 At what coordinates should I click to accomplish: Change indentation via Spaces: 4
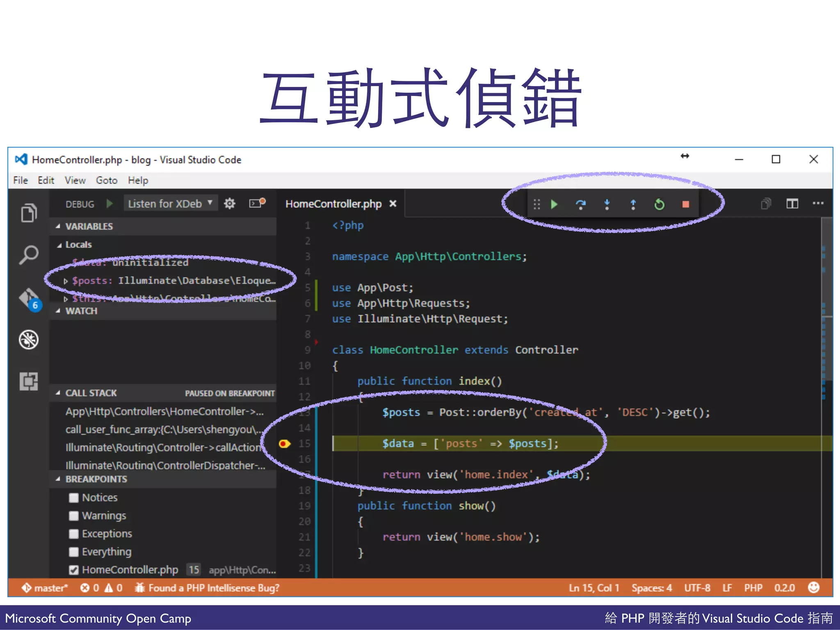pyautogui.click(x=652, y=588)
